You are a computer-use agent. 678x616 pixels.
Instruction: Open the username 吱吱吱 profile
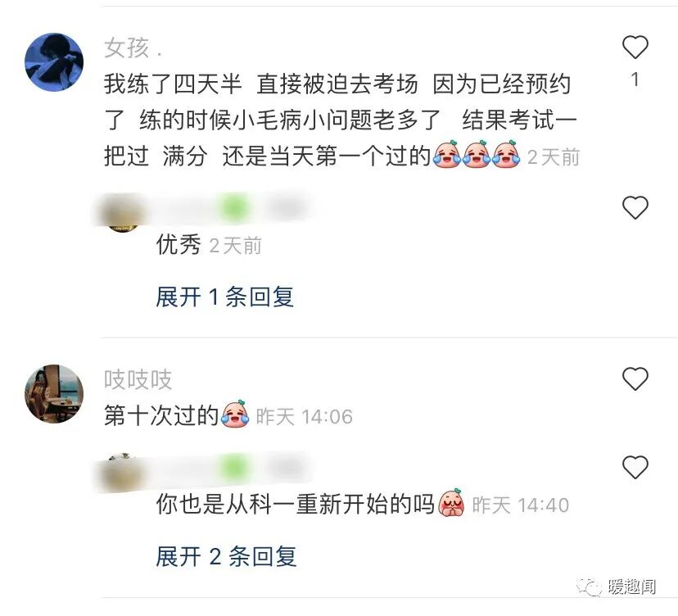[x=138, y=380]
